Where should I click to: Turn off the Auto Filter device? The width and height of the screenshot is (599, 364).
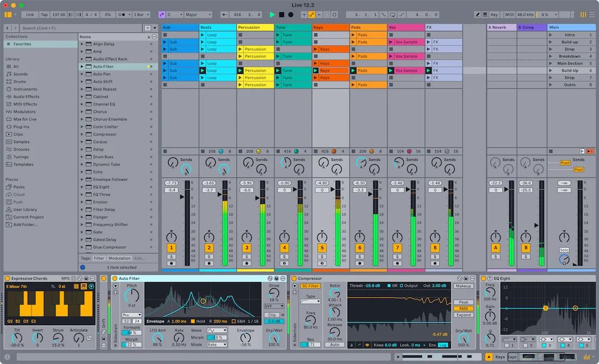pyautogui.click(x=115, y=279)
